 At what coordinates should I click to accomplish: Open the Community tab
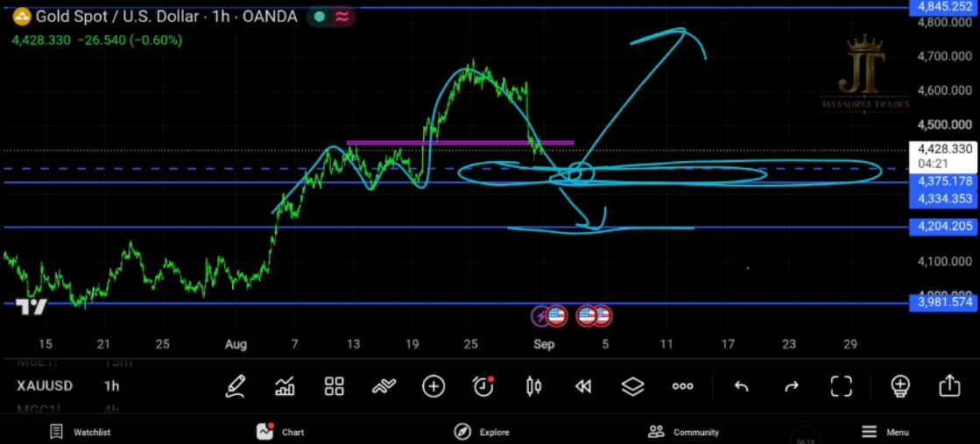click(x=684, y=432)
